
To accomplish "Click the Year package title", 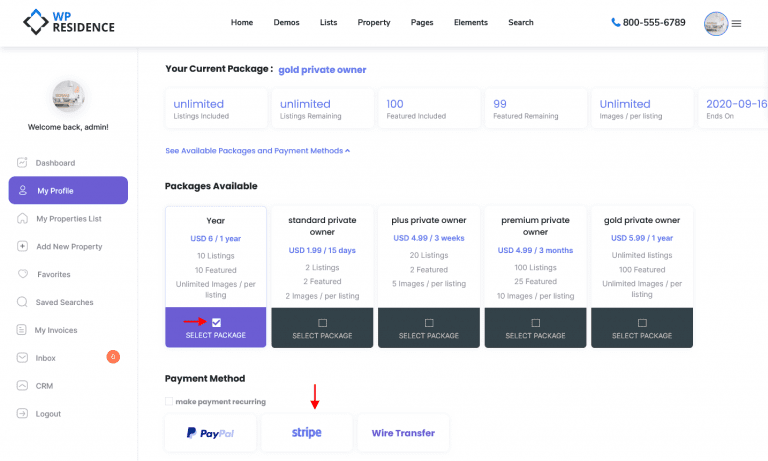I will coord(216,221).
